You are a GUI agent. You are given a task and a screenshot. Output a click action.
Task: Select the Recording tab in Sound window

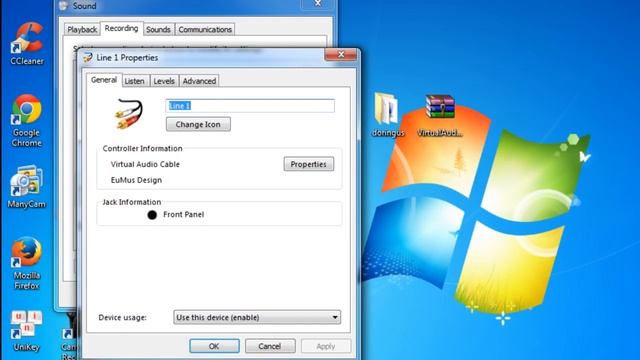(x=121, y=28)
